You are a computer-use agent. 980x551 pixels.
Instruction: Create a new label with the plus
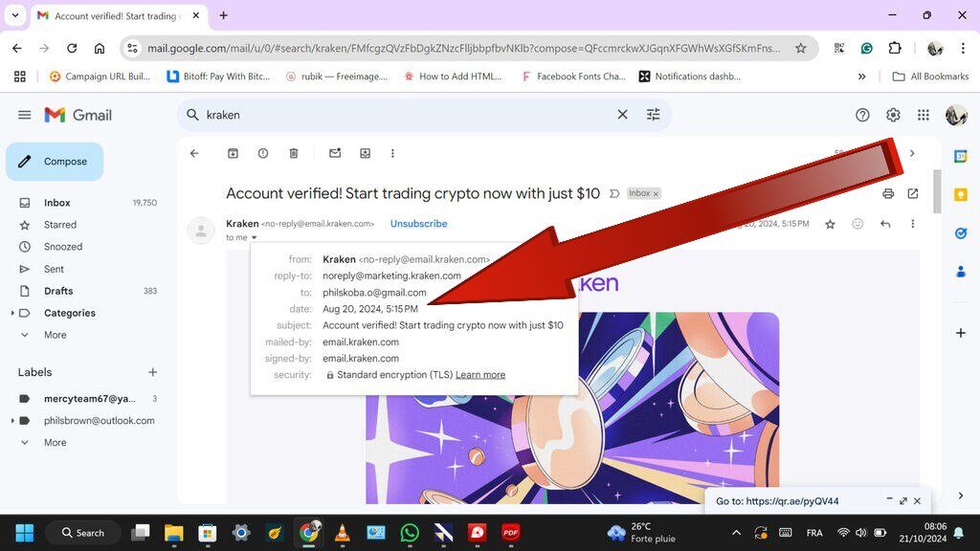coord(152,372)
